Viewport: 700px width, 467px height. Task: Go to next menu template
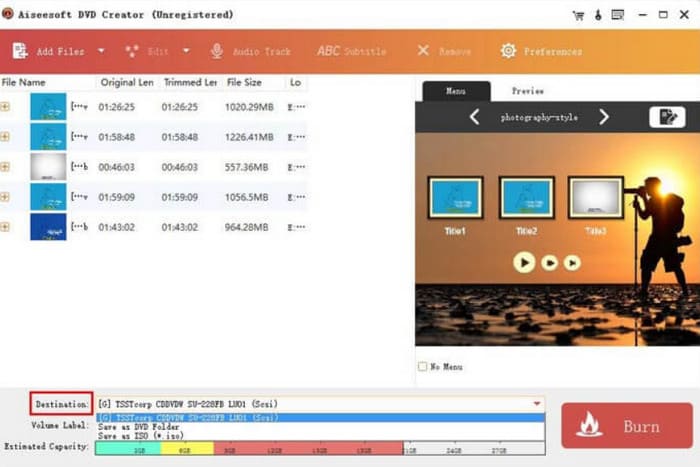[x=604, y=117]
